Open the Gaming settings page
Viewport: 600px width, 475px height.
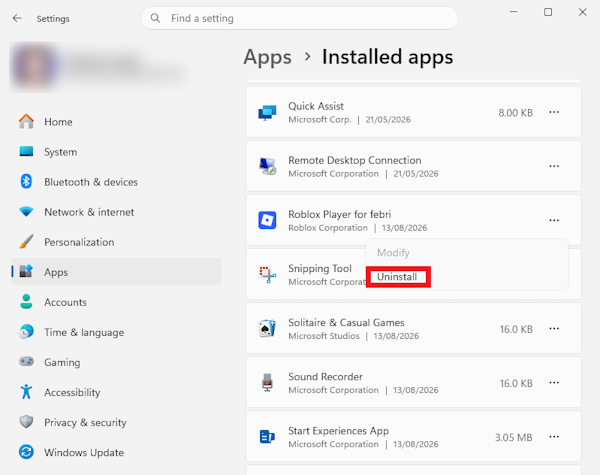116,362
